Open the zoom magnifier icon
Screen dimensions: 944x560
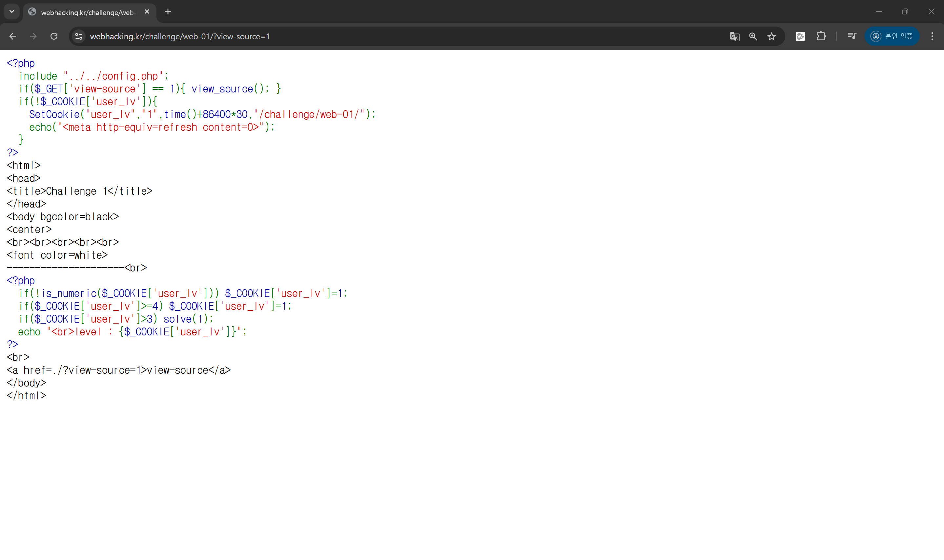[753, 37]
